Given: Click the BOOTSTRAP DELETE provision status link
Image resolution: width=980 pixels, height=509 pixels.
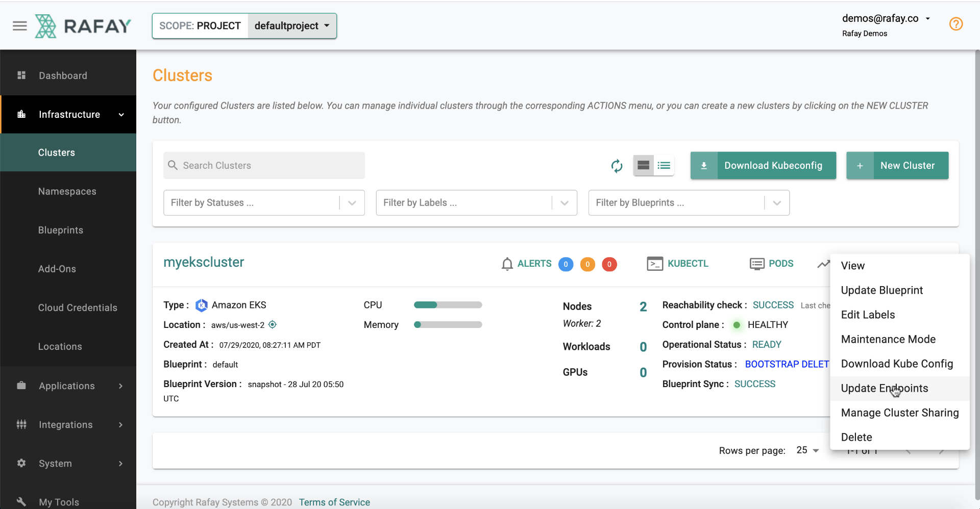Looking at the screenshot, I should point(787,364).
